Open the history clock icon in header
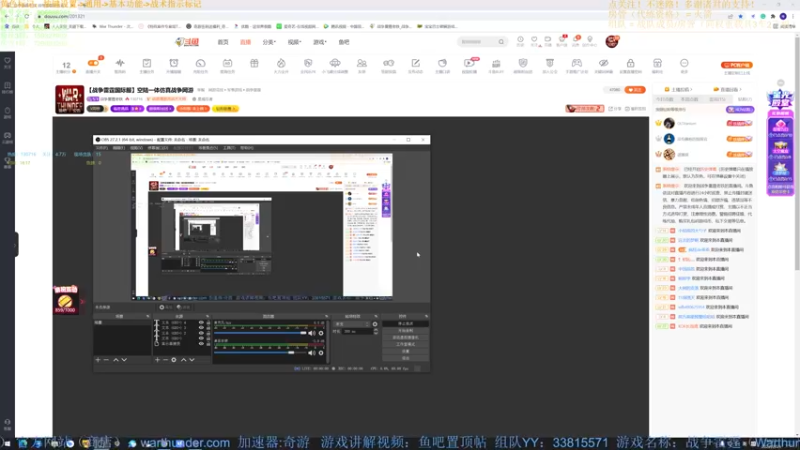The width and height of the screenshot is (800, 450). 520,40
